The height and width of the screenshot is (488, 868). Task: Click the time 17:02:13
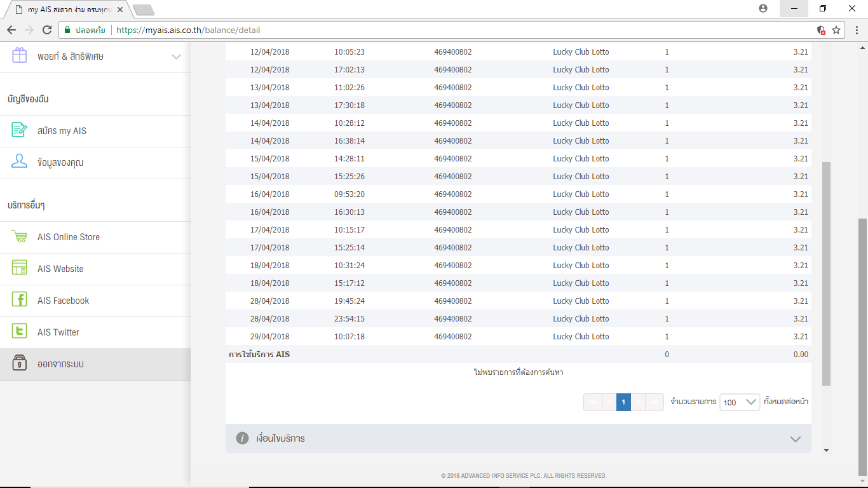click(x=349, y=69)
